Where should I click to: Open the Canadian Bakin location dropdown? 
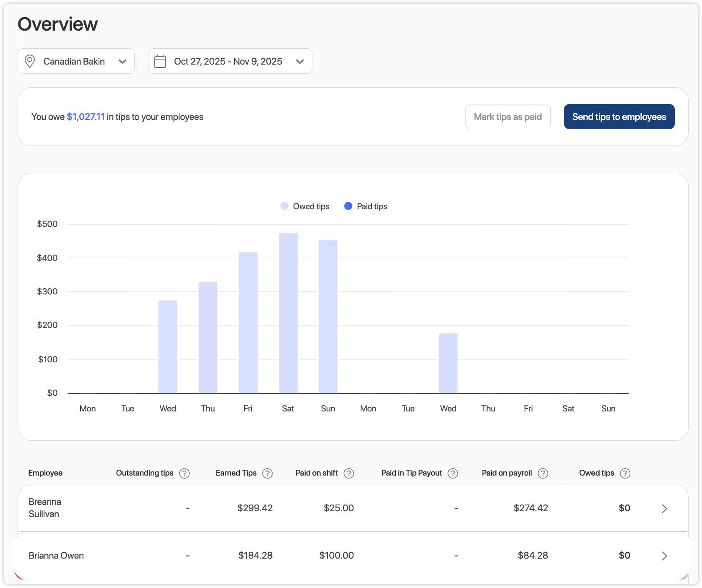click(76, 61)
